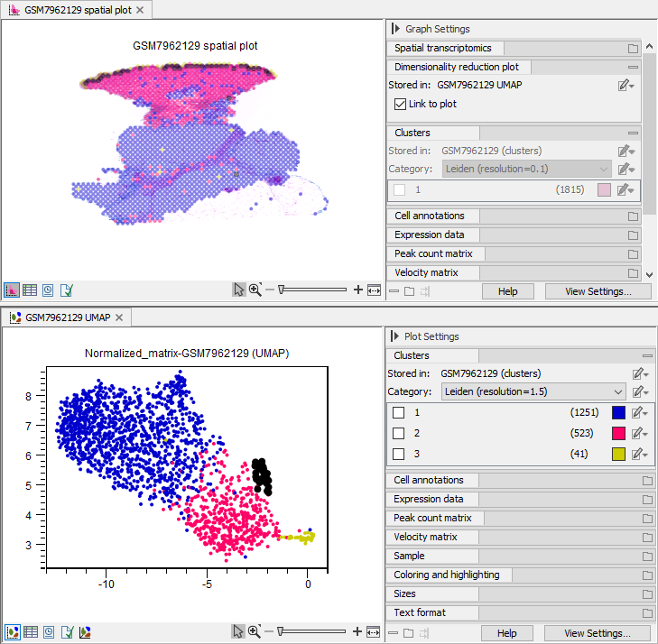
Task: Change yellow swatch for cluster 3 (41)
Action: coord(618,454)
